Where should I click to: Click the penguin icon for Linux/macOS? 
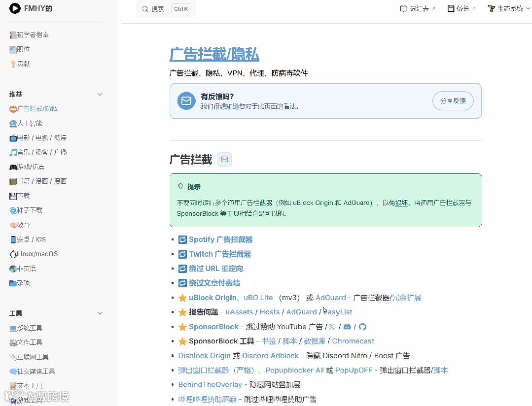click(x=13, y=254)
